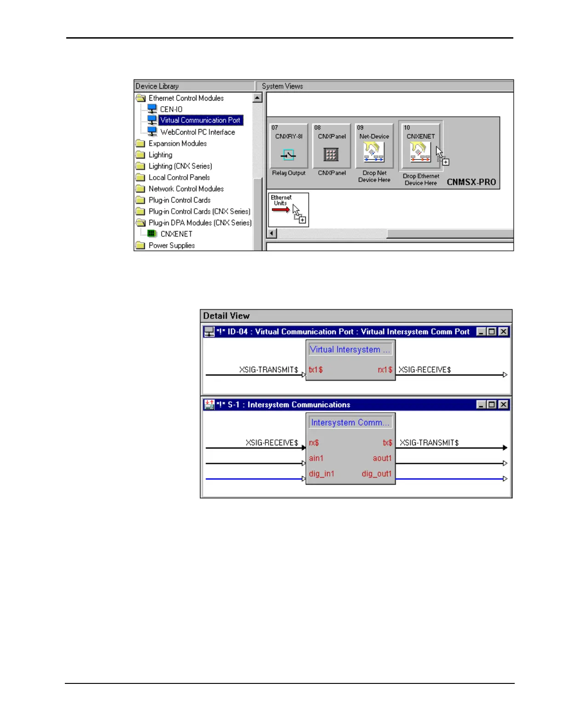Viewport: 563px width, 728px height.
Task: Select the tx$ output pin
Action: pos(388,443)
